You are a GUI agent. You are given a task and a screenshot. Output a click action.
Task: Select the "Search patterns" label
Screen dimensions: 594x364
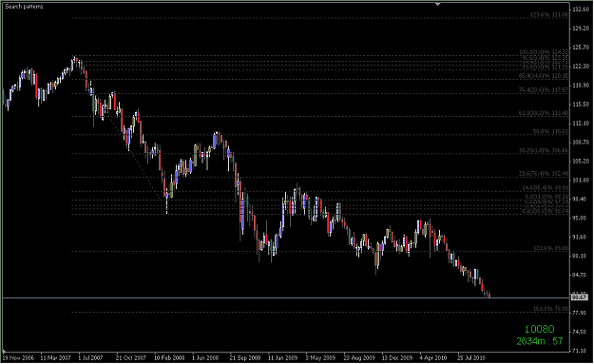tap(24, 7)
